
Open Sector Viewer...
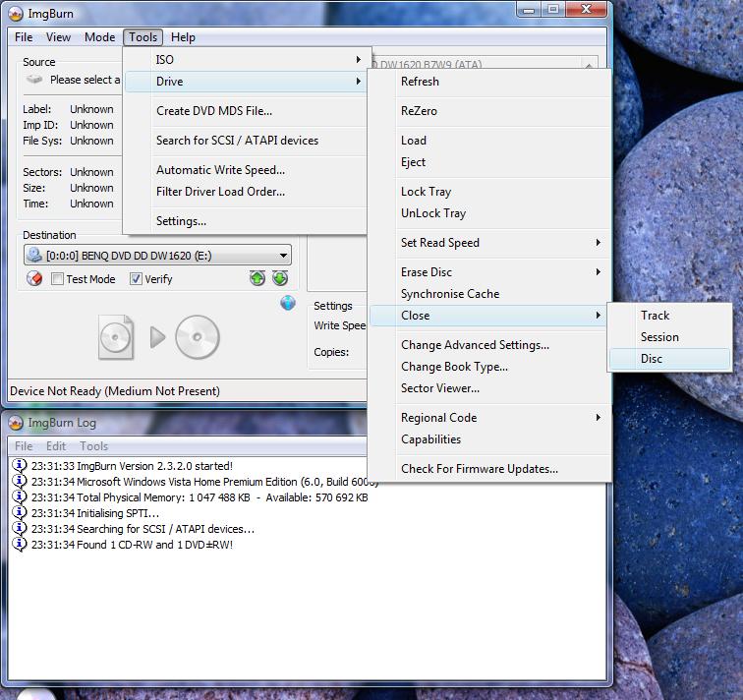(490, 388)
